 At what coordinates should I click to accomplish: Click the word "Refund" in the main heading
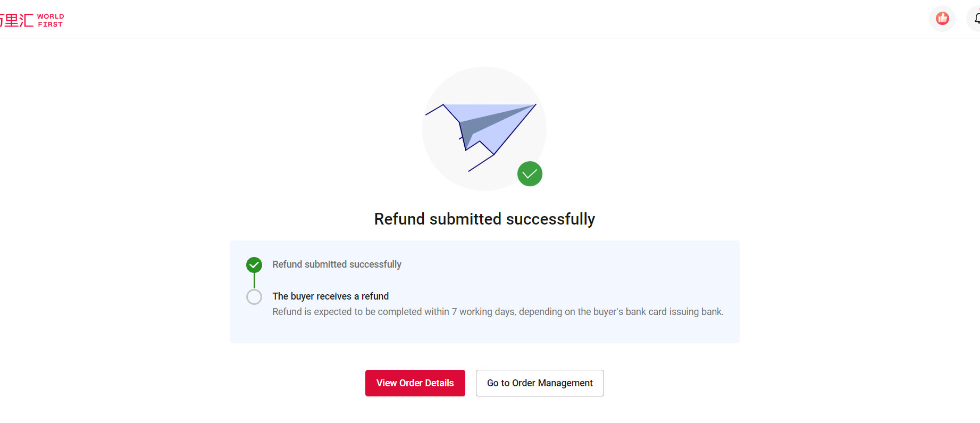click(x=399, y=219)
